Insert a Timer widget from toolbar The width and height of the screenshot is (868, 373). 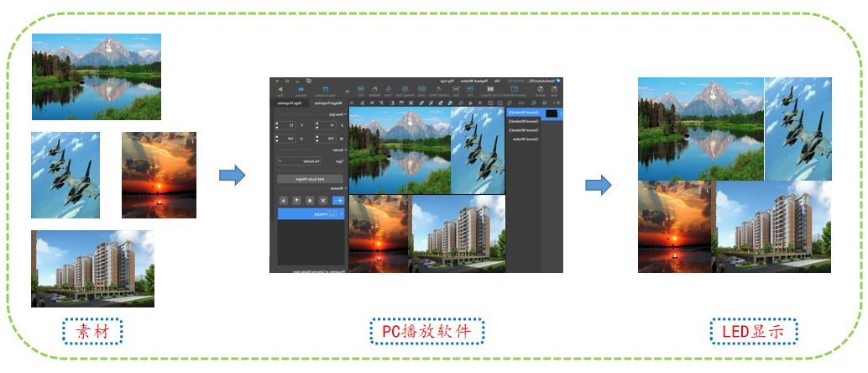coord(389,89)
